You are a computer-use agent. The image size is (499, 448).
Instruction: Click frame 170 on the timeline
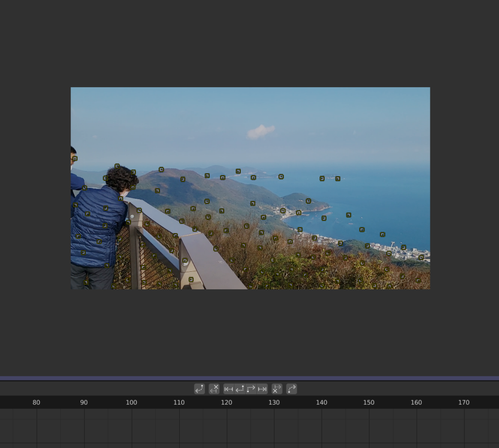click(464, 402)
